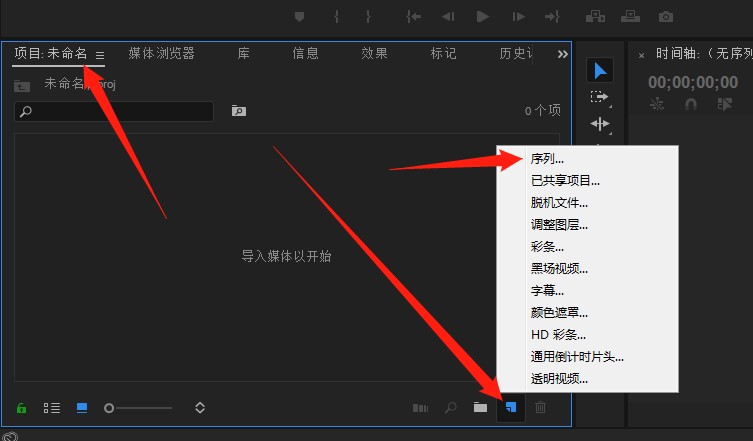
Task: Jump to the Out point
Action: pos(552,17)
